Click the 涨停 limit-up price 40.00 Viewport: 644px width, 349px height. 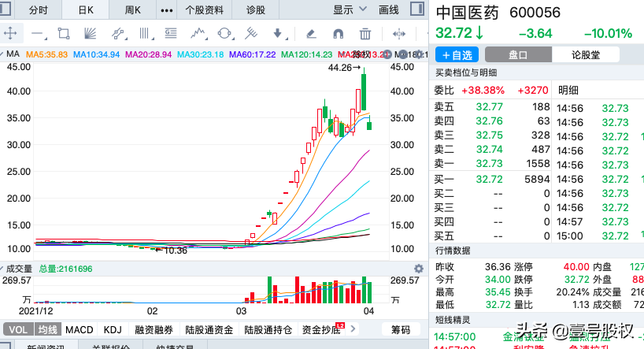tap(576, 267)
